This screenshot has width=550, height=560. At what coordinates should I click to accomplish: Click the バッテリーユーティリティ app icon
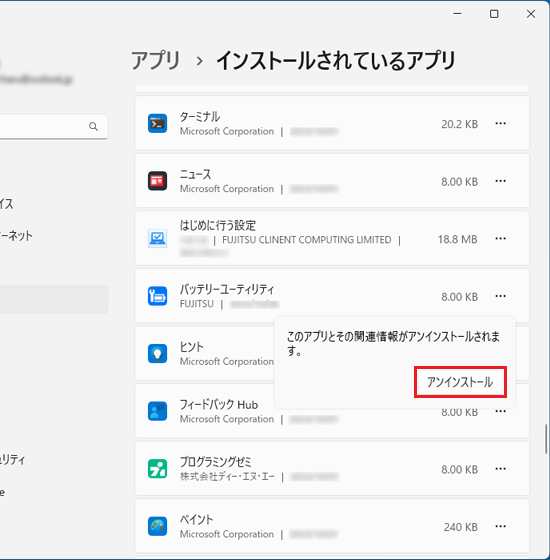158,296
